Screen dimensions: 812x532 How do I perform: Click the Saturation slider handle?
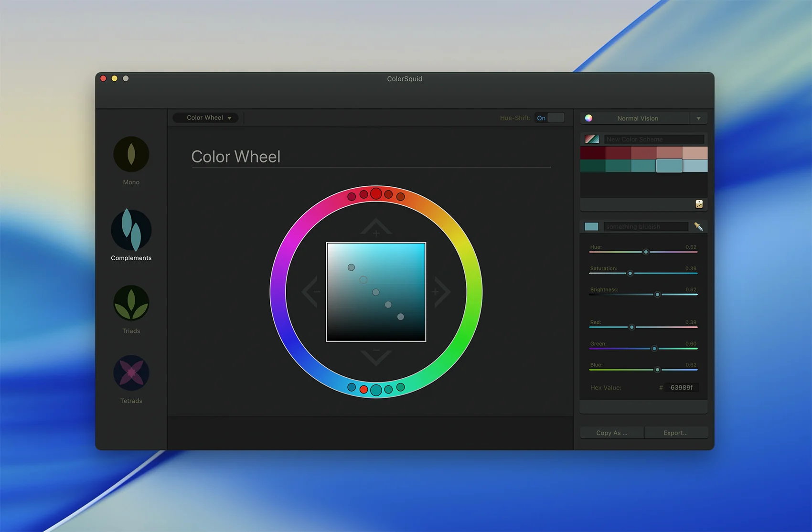pos(630,273)
